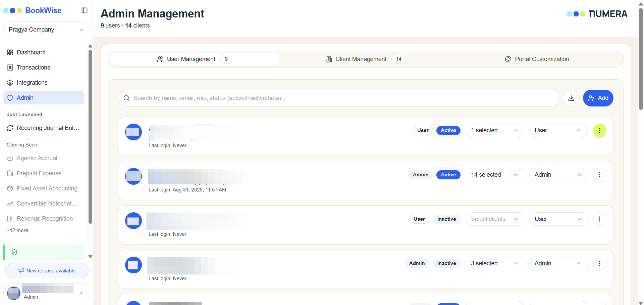Click Inactive badge in 'Select clients' row

click(x=446, y=219)
